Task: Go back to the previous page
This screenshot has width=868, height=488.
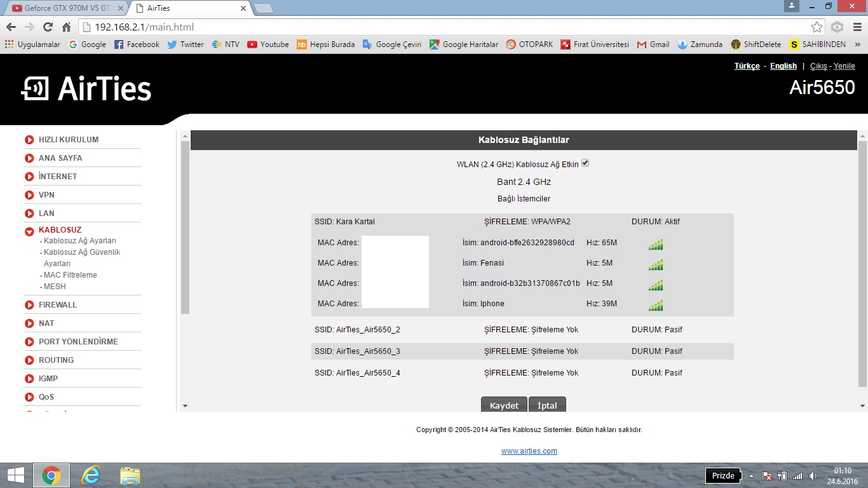Action: tap(11, 27)
